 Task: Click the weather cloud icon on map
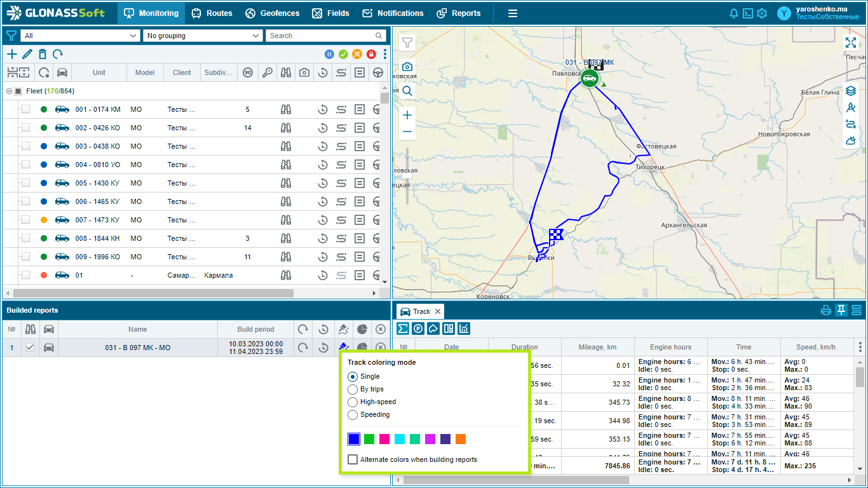click(x=851, y=140)
